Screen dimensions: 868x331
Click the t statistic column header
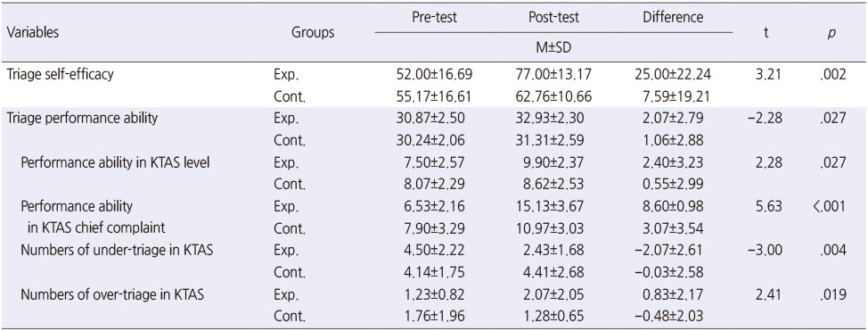766,33
